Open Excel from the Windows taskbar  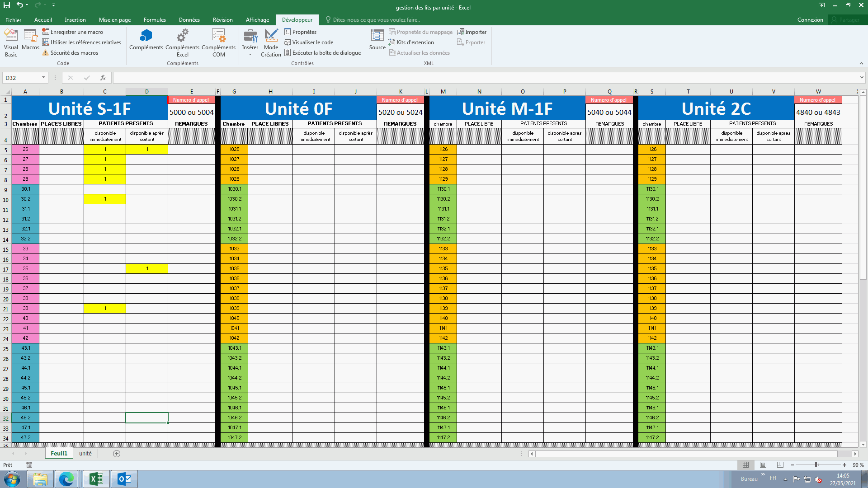tap(96, 479)
